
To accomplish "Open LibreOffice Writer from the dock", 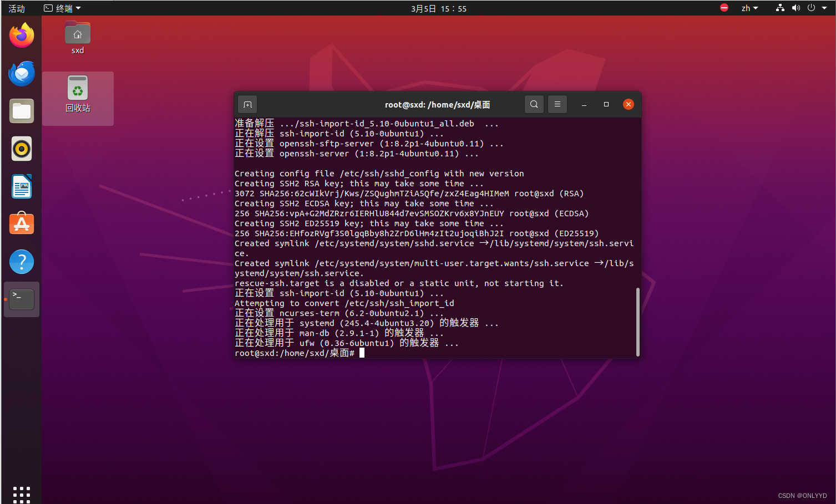I will (22, 187).
